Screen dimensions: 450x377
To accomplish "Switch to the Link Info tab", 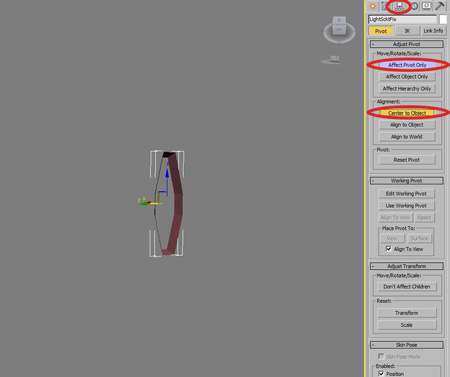I will click(x=433, y=31).
